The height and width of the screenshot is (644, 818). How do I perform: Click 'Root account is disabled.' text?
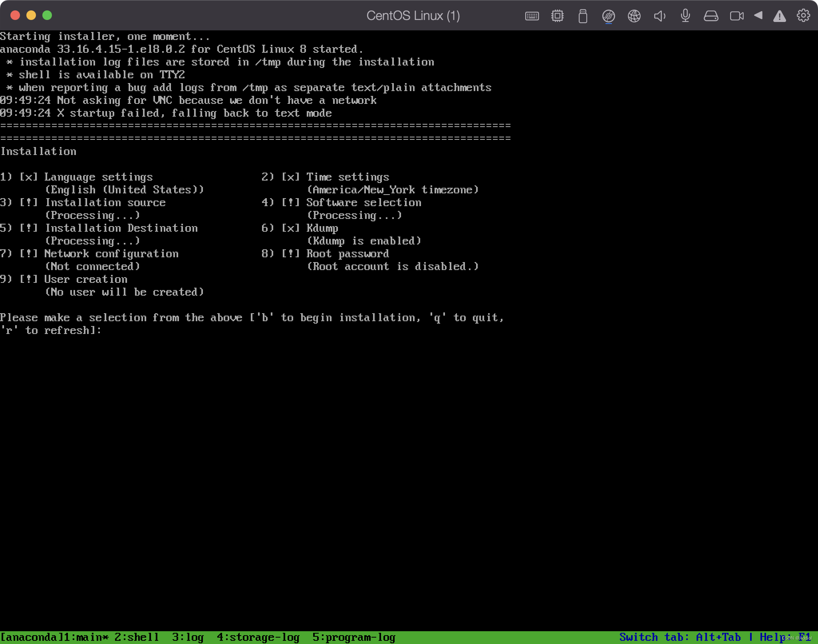click(x=393, y=266)
